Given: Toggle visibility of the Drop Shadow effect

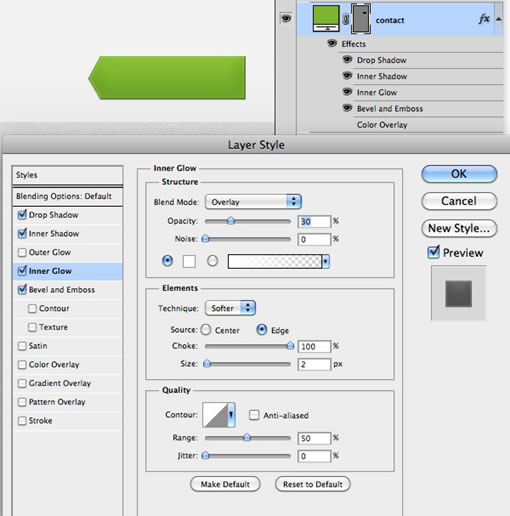Looking at the screenshot, I should pyautogui.click(x=347, y=59).
